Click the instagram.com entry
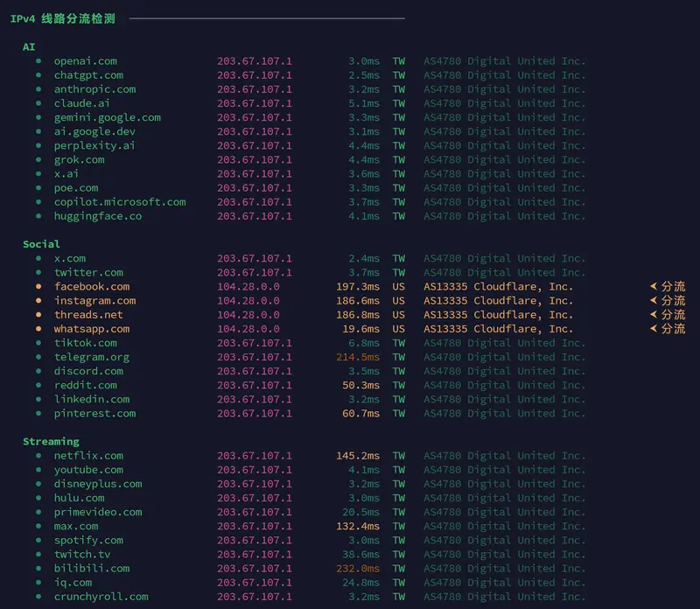This screenshot has width=700, height=609. (x=94, y=301)
